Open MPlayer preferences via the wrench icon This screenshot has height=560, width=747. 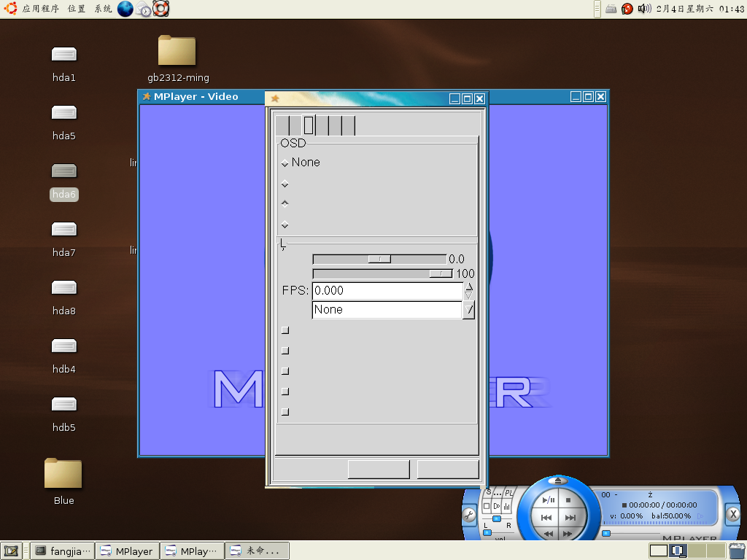469,515
